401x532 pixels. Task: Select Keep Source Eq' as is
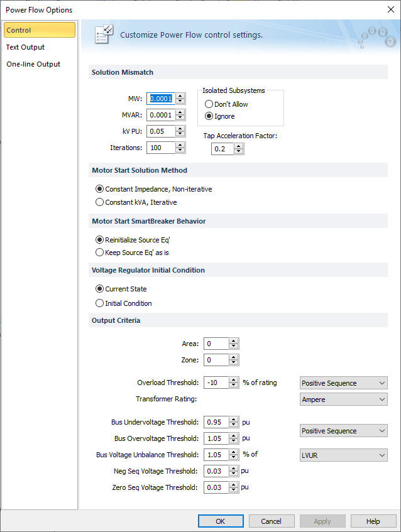click(99, 252)
